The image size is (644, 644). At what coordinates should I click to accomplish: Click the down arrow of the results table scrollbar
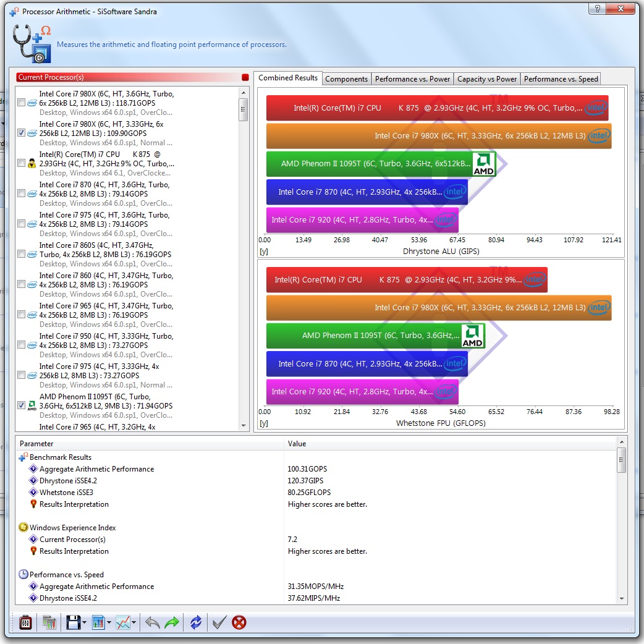point(621,598)
